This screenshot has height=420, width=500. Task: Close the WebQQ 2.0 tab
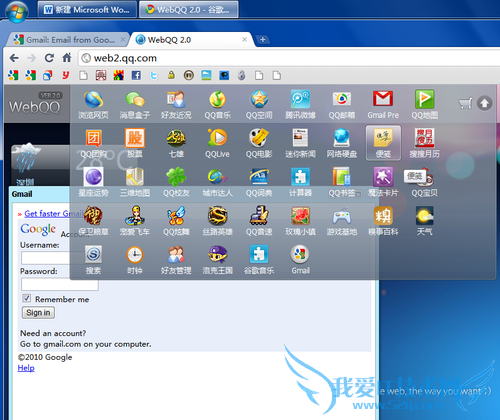pyautogui.click(x=244, y=40)
